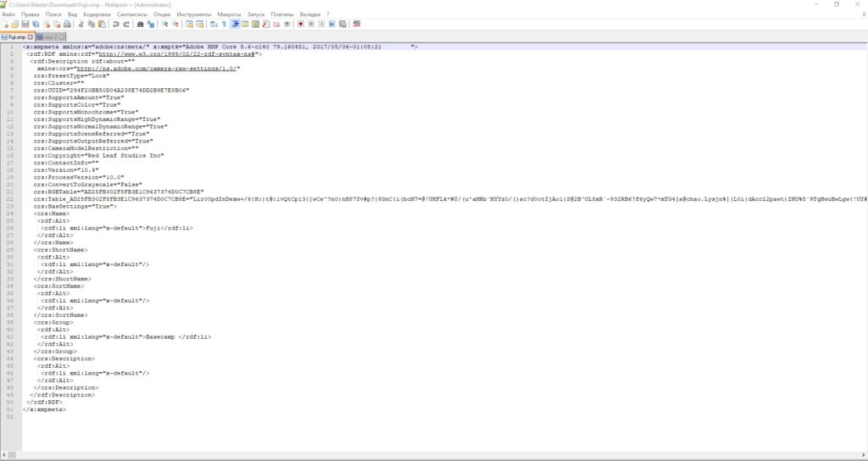Open the Файл menu
The image size is (868, 461).
coord(8,14)
